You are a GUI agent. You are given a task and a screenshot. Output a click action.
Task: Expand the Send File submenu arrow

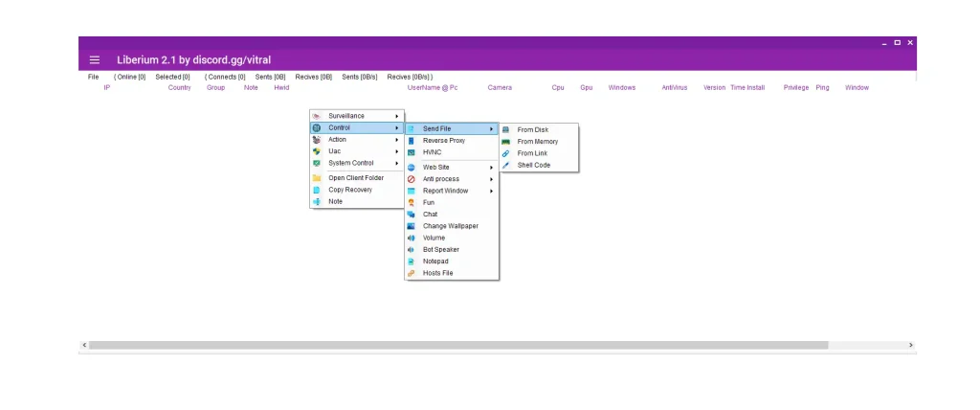(491, 129)
